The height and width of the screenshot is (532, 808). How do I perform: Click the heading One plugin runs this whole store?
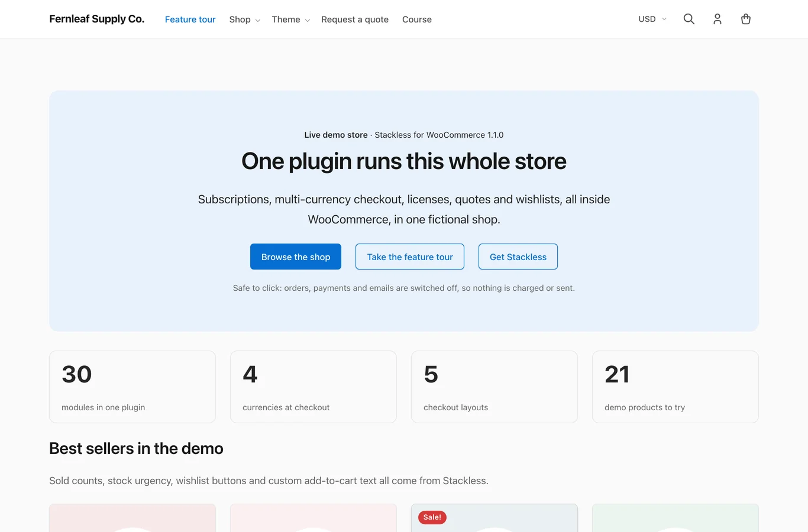[x=404, y=161]
